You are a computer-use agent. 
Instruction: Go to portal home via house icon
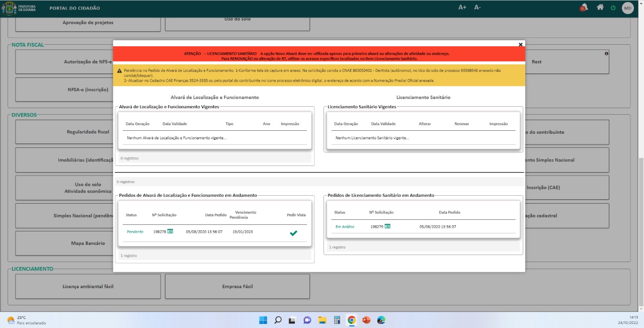click(600, 8)
